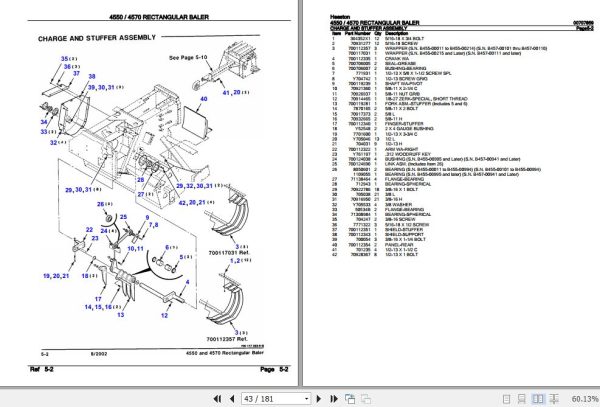Jump to the last page
Screen dimensions: 600x407
point(334,399)
